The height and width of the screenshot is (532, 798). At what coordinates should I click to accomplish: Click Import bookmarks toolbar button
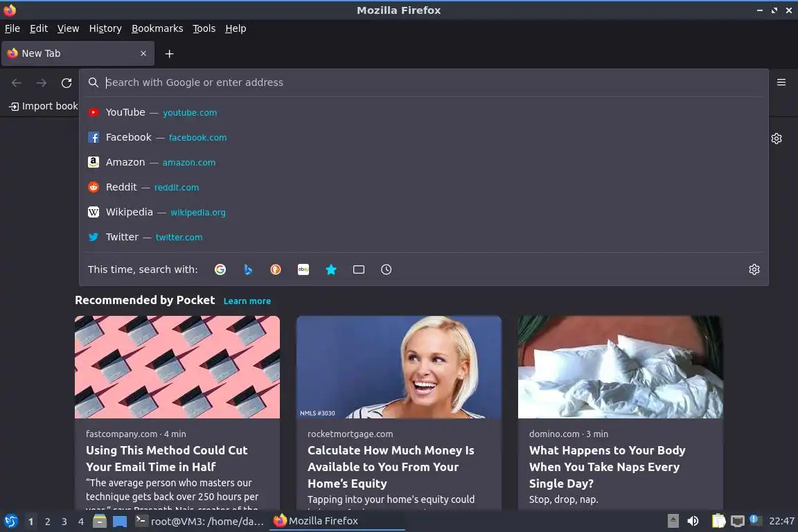(x=44, y=106)
